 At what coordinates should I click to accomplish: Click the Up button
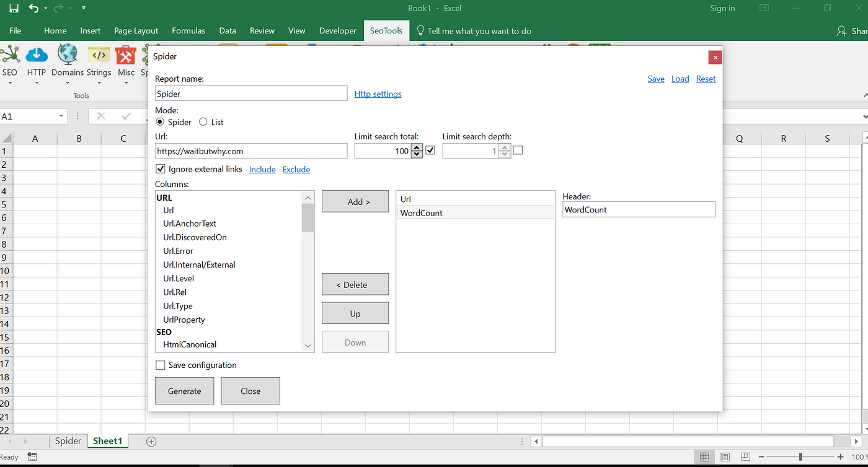355,313
